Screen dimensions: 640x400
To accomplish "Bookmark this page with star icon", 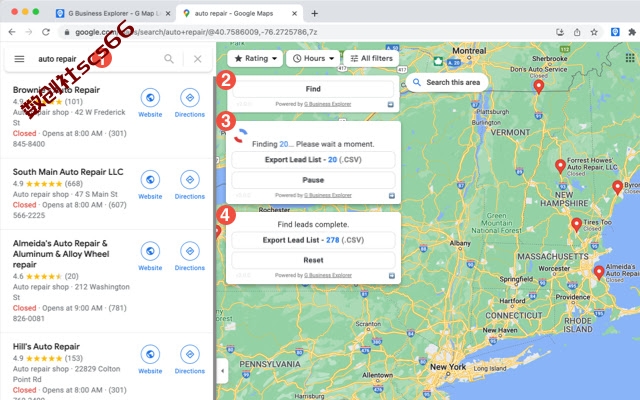I will 594,32.
